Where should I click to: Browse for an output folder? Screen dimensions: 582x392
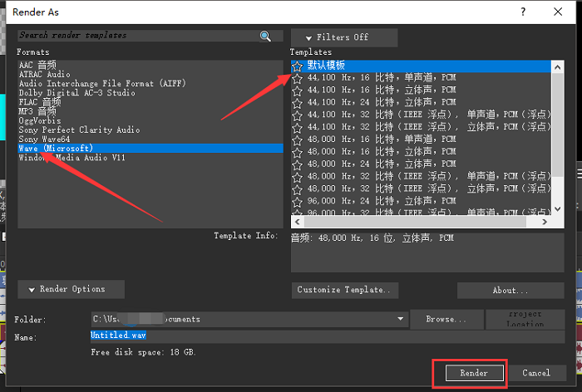(446, 319)
